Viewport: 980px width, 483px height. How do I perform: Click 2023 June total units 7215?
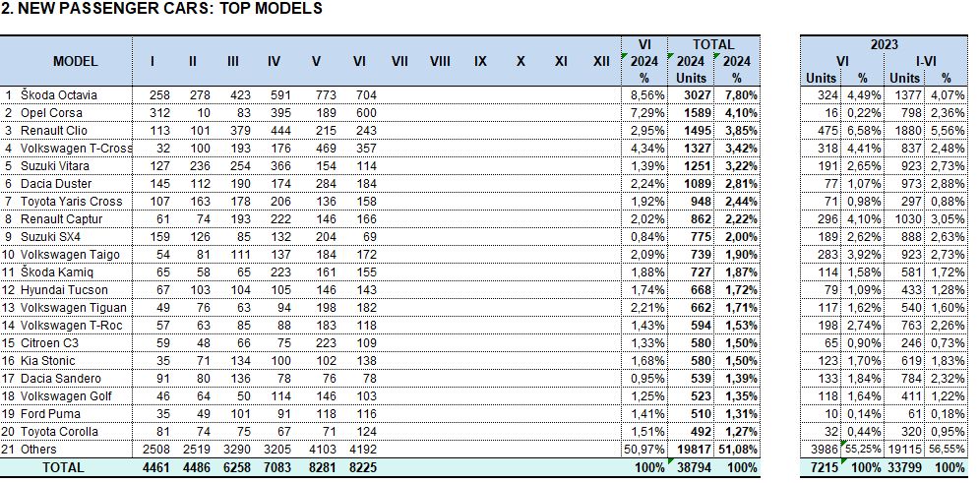click(823, 467)
